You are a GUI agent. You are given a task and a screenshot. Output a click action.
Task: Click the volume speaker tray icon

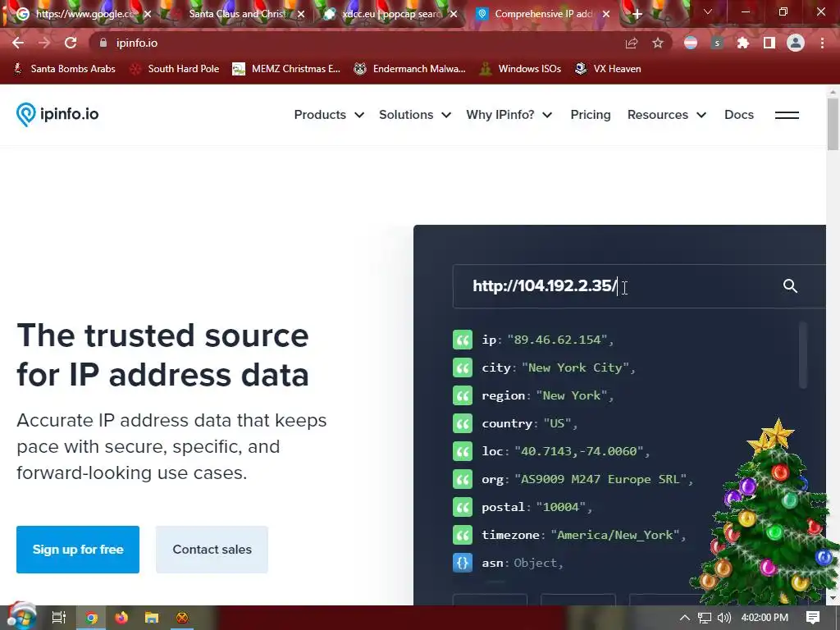724,618
